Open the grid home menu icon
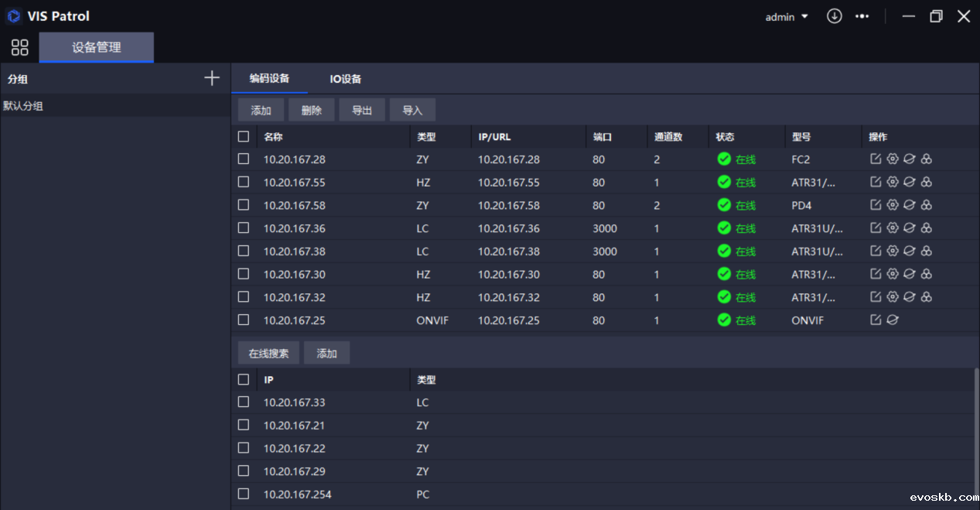Viewport: 980px width, 510px height. [20, 47]
